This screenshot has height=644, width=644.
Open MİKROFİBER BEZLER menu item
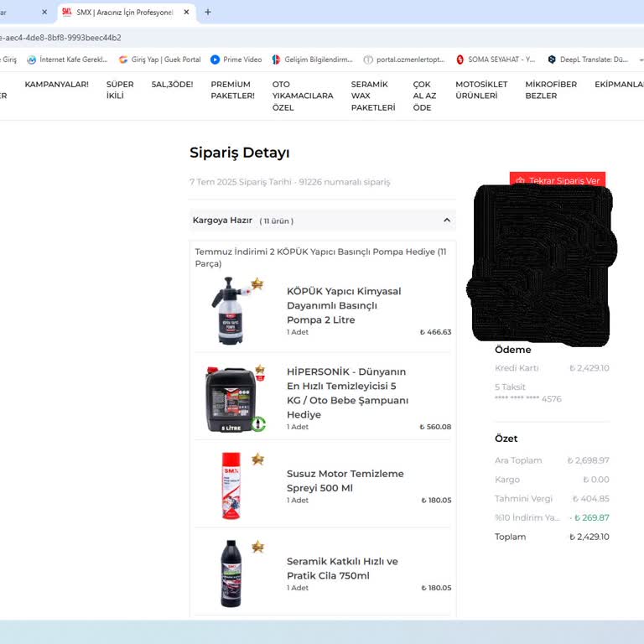coord(551,90)
